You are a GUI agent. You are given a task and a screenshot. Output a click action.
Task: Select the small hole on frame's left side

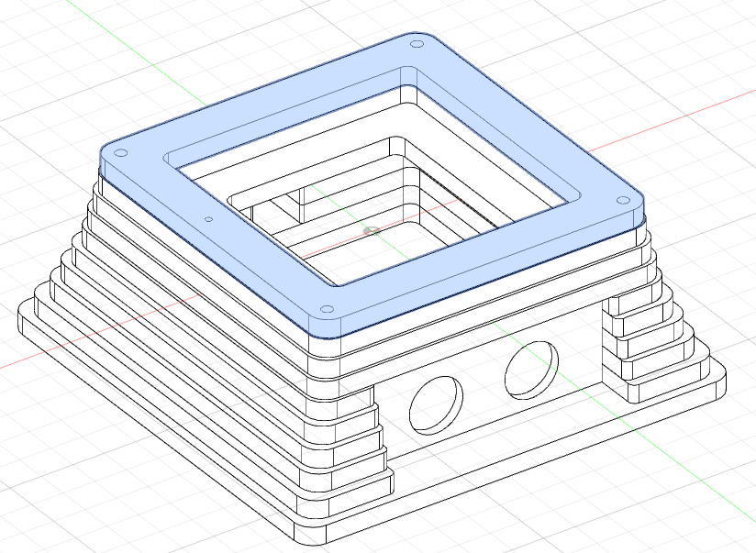(208, 219)
